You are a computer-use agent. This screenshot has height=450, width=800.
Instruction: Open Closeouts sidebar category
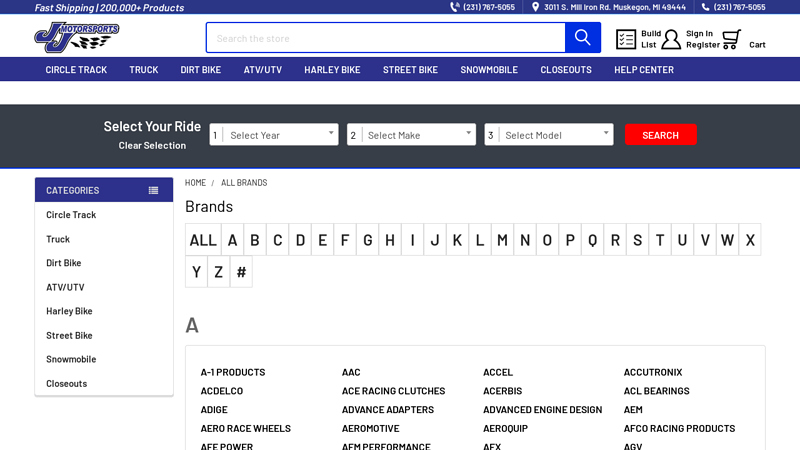[66, 383]
